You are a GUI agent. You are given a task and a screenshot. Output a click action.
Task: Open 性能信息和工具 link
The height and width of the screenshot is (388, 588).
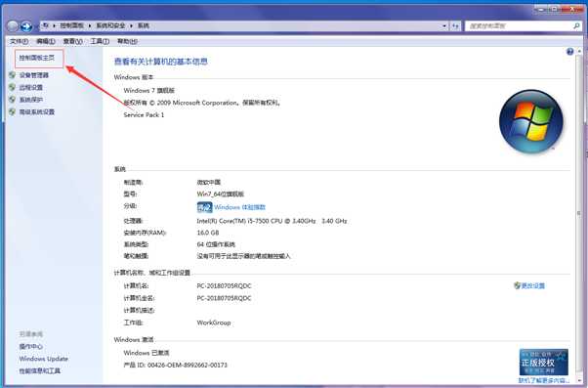coord(40,371)
